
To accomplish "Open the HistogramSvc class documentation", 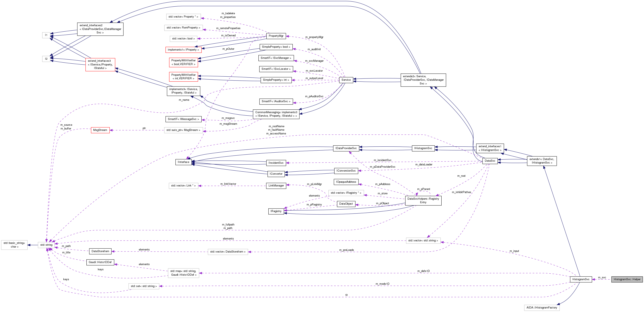I will 581,279.
